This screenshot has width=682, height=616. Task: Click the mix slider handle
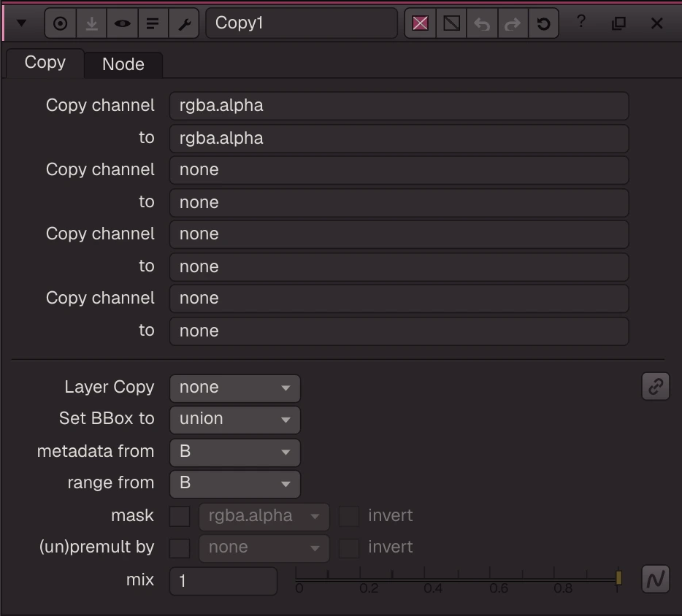[618, 578]
